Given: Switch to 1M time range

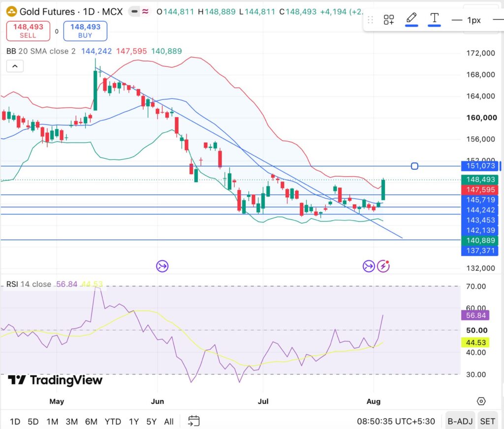Looking at the screenshot, I should coord(52,421).
